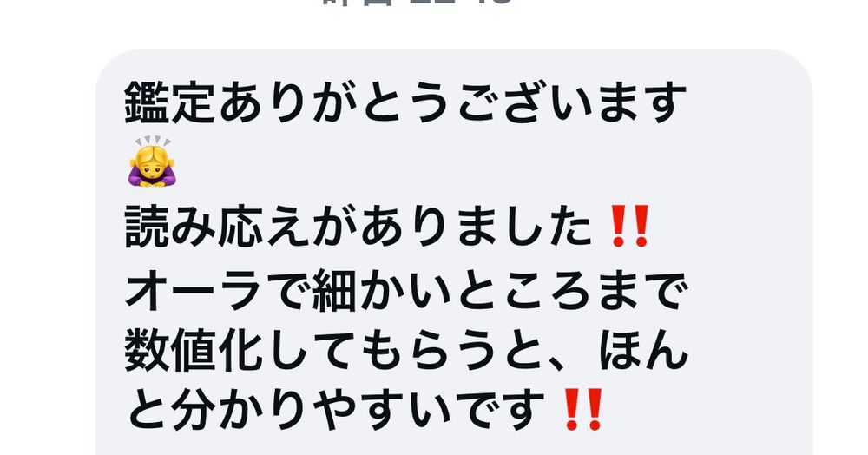Click the bowing woman emoji
868x455 pixels.
point(152,162)
